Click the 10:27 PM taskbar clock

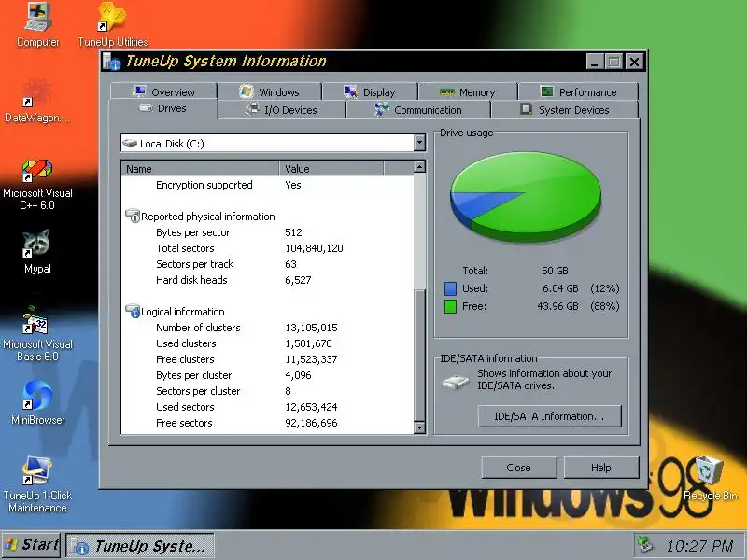tap(699, 546)
